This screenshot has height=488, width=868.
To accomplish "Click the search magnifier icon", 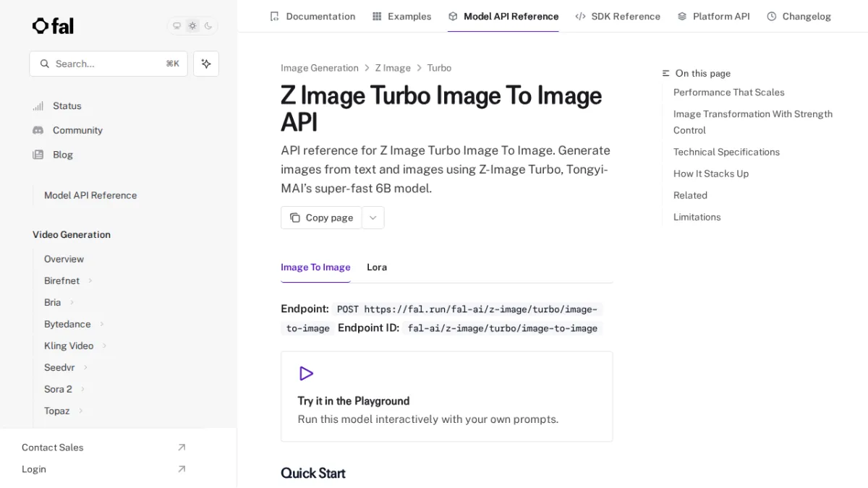I will point(45,64).
